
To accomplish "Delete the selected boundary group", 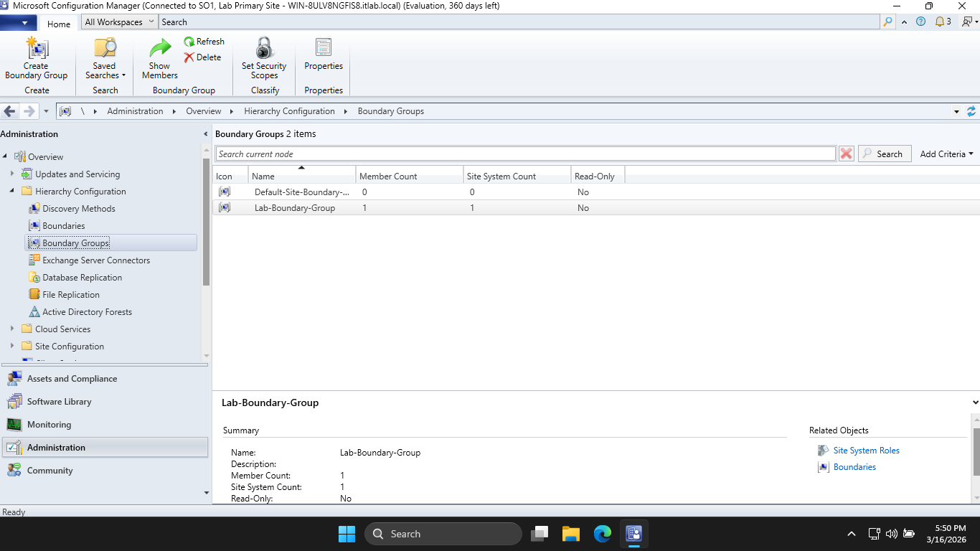I will 202,57.
